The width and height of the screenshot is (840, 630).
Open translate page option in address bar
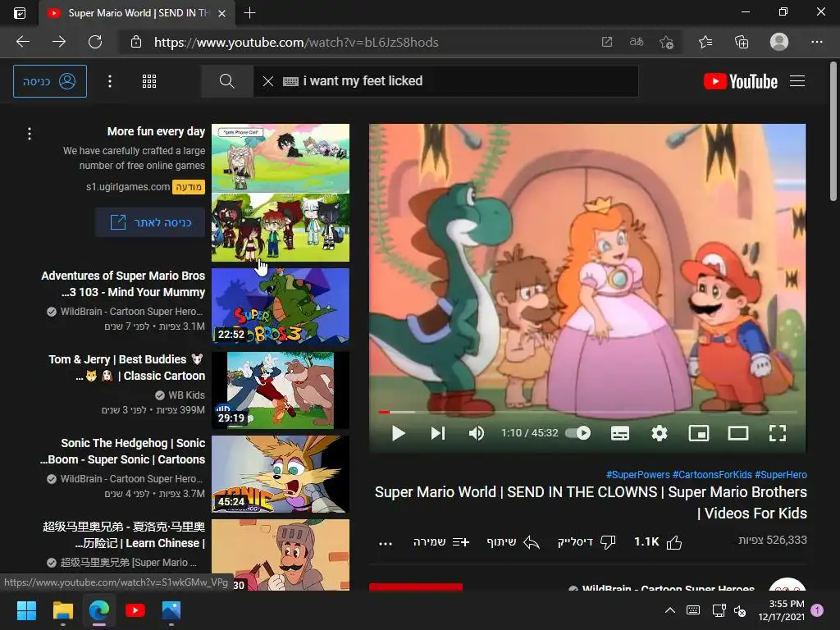point(637,42)
